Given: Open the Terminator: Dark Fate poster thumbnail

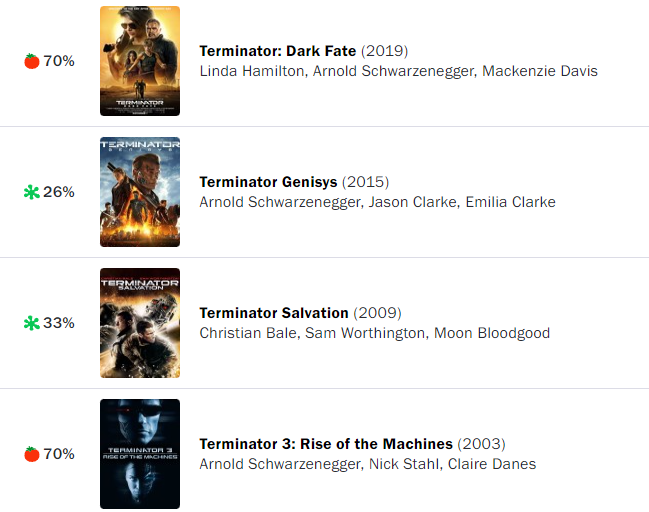Looking at the screenshot, I should (x=140, y=61).
